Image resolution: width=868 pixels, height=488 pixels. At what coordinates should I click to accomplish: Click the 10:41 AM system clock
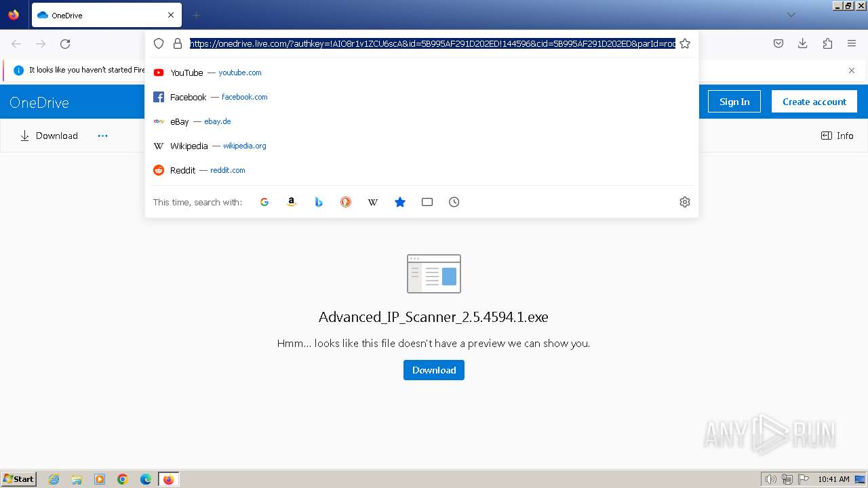[833, 479]
